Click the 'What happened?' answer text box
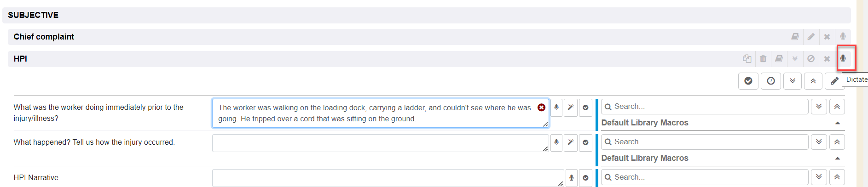Image resolution: width=868 pixels, height=187 pixels. click(x=377, y=142)
